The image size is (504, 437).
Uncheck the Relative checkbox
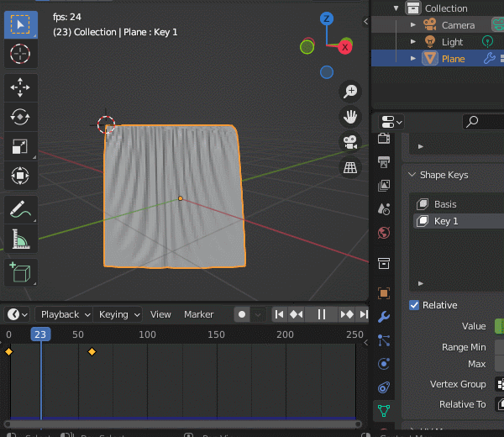coord(414,305)
